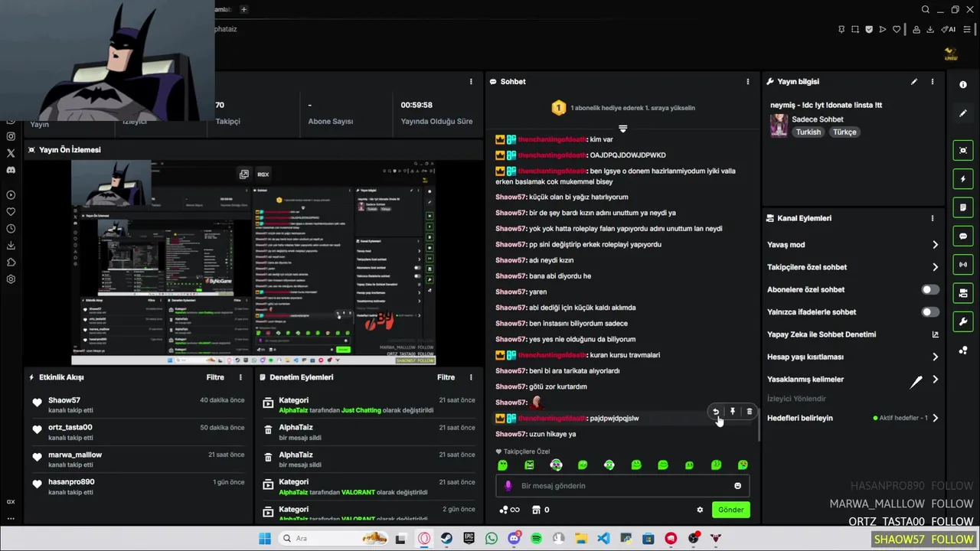Click stream preview quick action on right rail
The width and height of the screenshot is (980, 551).
(963, 151)
